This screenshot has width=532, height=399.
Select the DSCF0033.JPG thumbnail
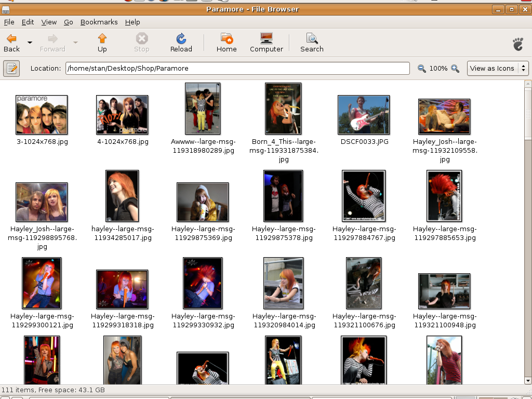tap(364, 115)
